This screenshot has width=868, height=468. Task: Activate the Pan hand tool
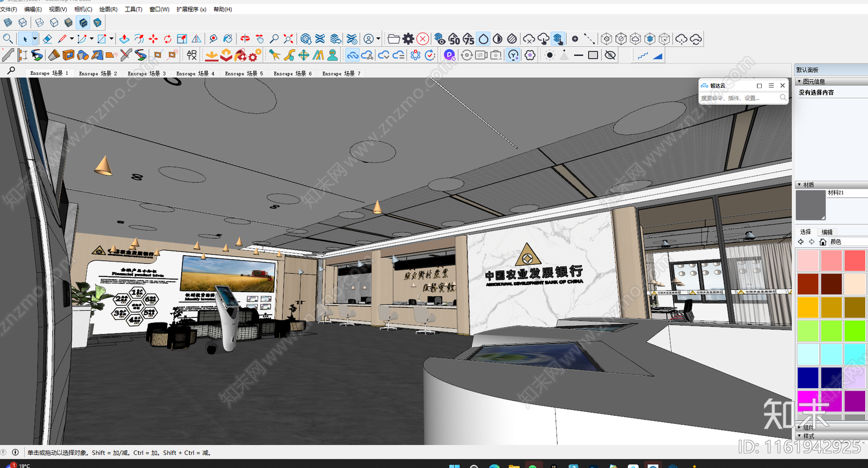[x=260, y=39]
